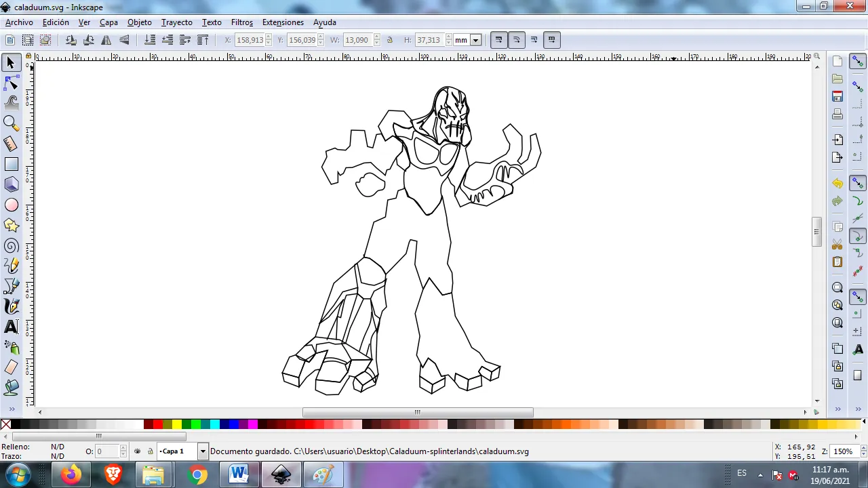Select the Star polygon tool

pos(11,225)
